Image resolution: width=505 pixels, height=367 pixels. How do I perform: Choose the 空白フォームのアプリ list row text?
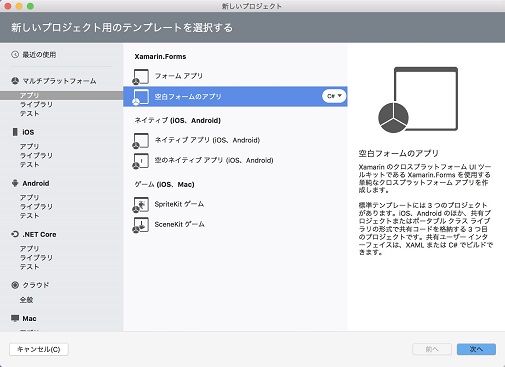click(188, 97)
